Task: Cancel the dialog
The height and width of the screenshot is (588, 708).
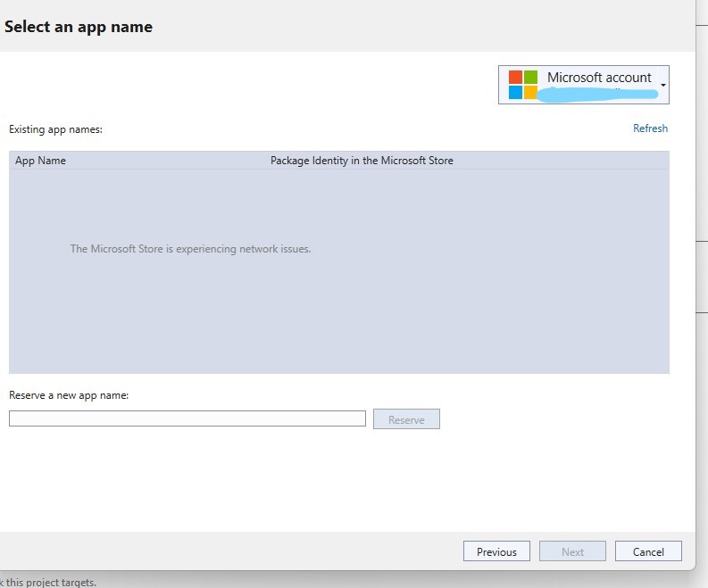Action: point(648,551)
